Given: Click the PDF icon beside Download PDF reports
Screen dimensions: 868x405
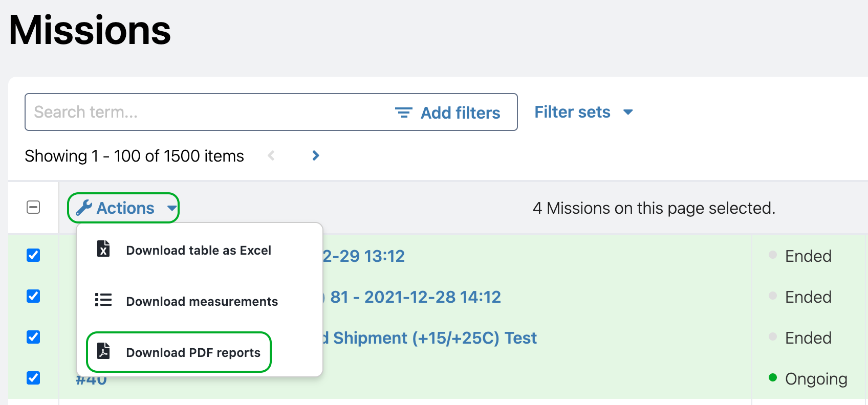Looking at the screenshot, I should click(103, 352).
